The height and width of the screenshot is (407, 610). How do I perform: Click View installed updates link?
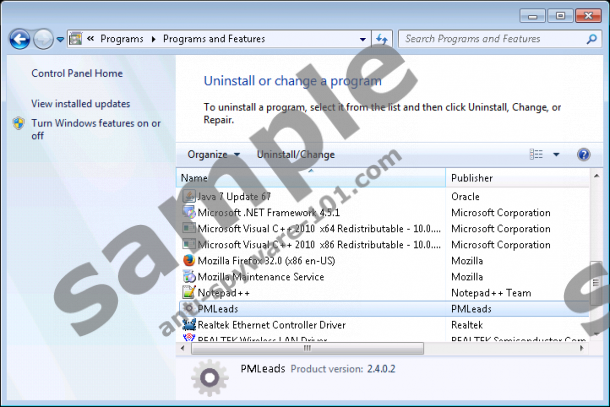[x=80, y=103]
